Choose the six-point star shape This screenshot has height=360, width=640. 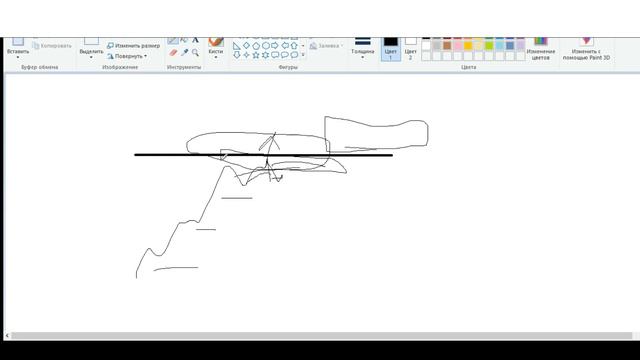(265, 55)
